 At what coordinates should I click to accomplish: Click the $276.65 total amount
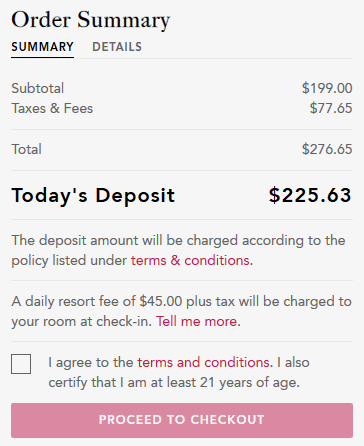click(x=327, y=149)
